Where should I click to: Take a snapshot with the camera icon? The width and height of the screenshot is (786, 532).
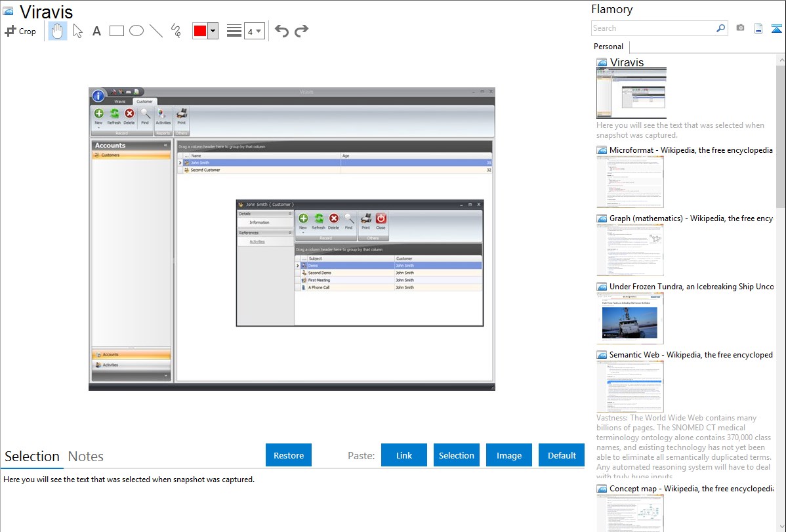pyautogui.click(x=740, y=28)
